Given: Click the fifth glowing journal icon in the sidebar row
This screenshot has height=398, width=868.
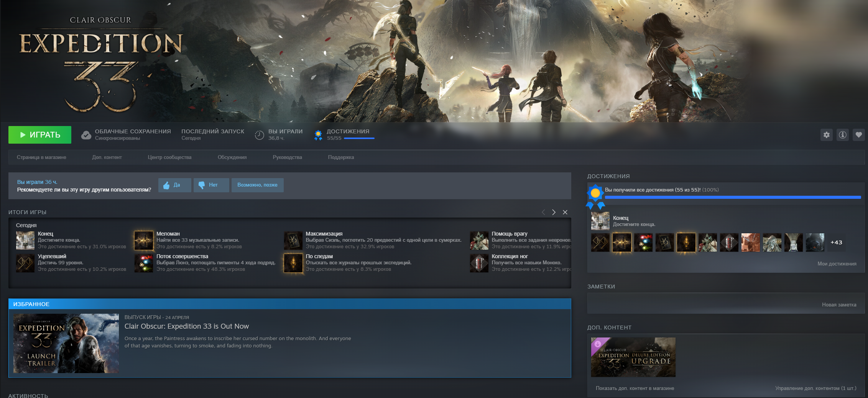Looking at the screenshot, I should [x=686, y=242].
